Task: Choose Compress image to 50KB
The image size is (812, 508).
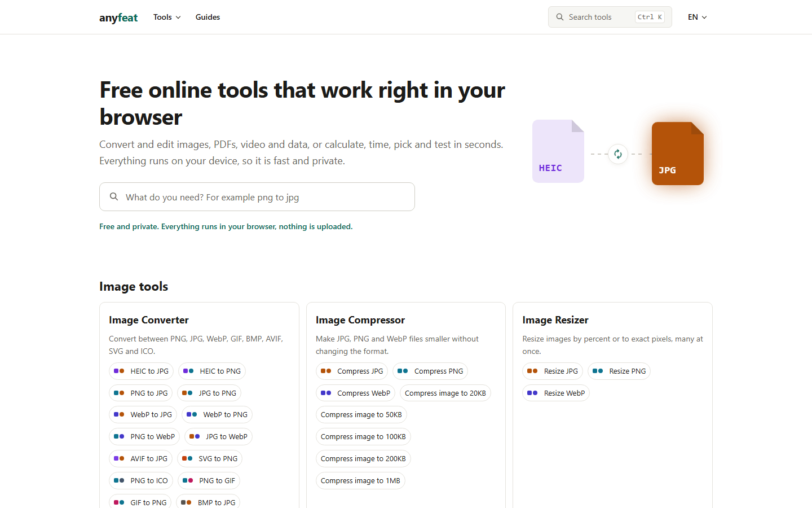Action: 361,414
